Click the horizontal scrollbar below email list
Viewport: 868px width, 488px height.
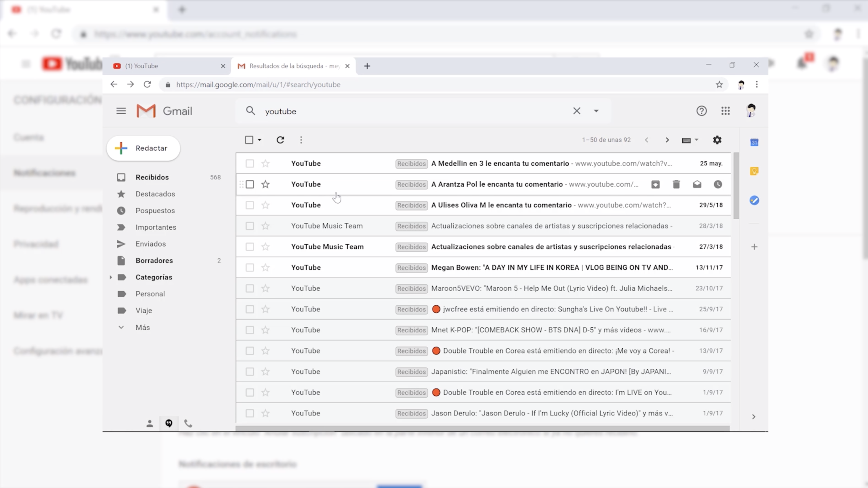(483, 428)
